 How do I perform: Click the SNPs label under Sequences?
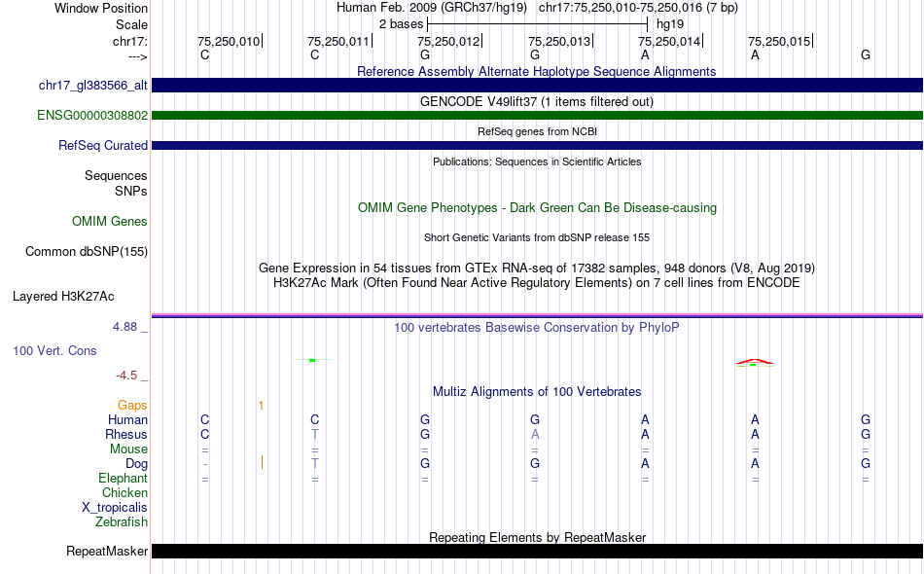click(x=131, y=191)
